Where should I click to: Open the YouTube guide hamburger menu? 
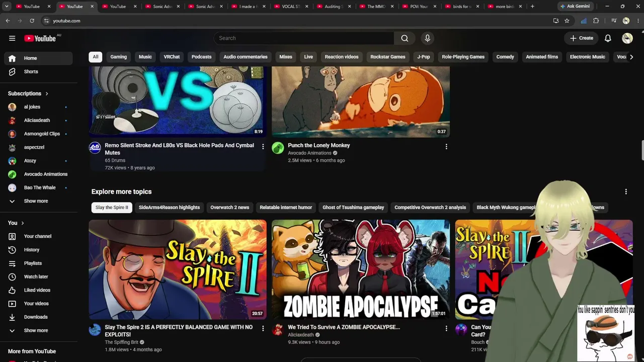(x=12, y=38)
